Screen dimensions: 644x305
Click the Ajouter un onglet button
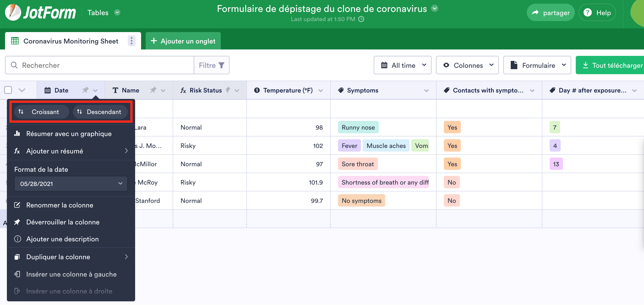click(x=183, y=41)
